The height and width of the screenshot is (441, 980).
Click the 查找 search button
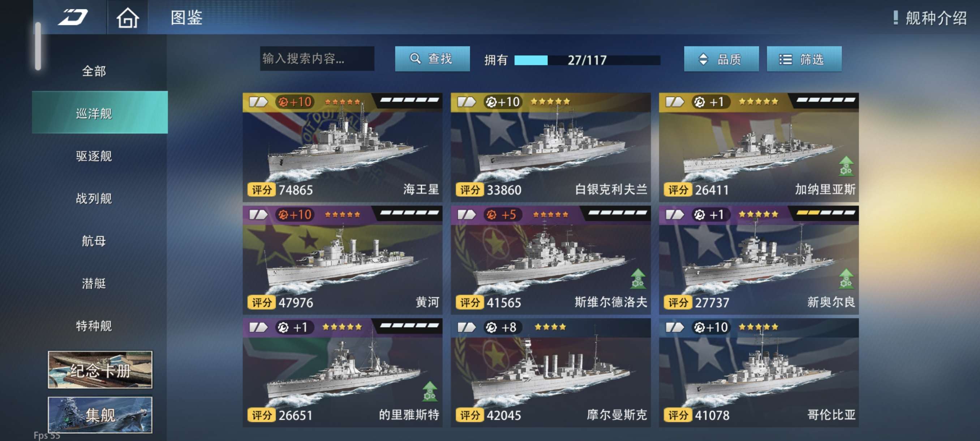[432, 59]
